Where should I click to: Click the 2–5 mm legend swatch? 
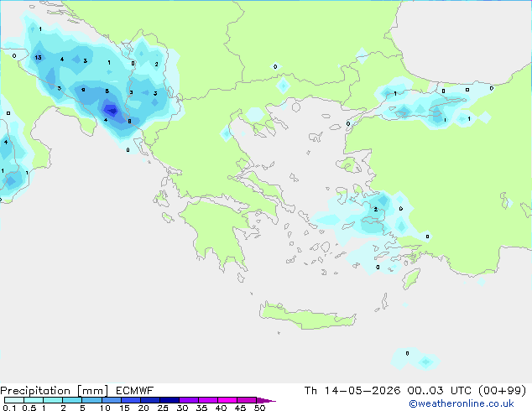(72, 400)
